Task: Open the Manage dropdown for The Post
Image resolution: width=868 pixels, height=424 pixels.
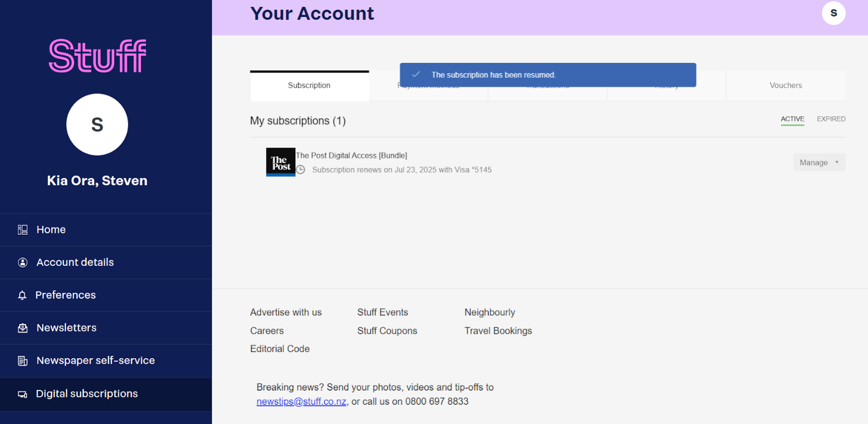Action: (x=819, y=163)
